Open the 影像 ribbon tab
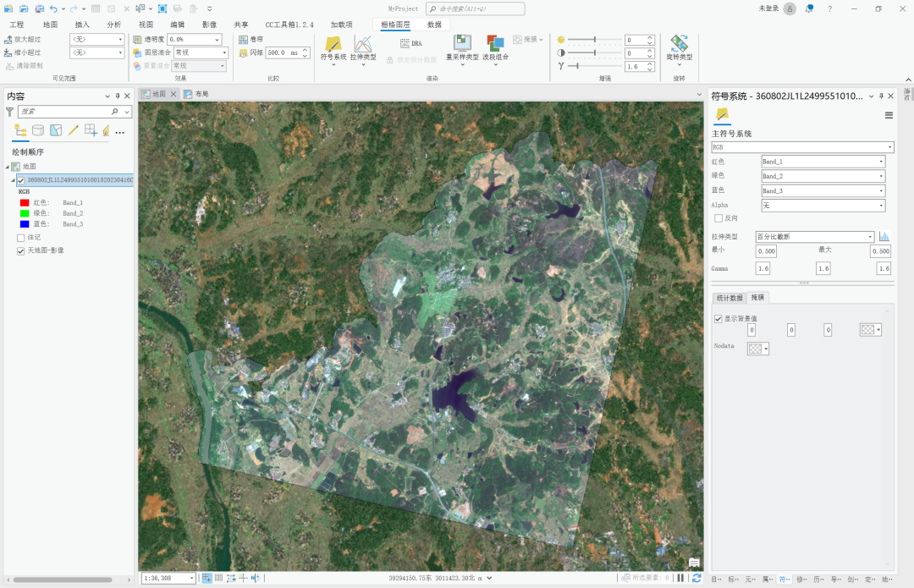This screenshot has height=588, width=914. tap(209, 25)
